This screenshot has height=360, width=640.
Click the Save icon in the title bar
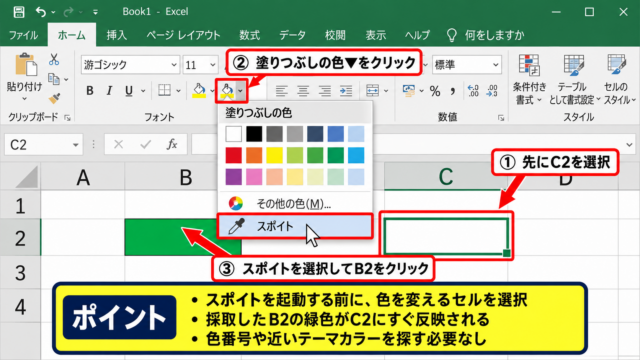(19, 12)
